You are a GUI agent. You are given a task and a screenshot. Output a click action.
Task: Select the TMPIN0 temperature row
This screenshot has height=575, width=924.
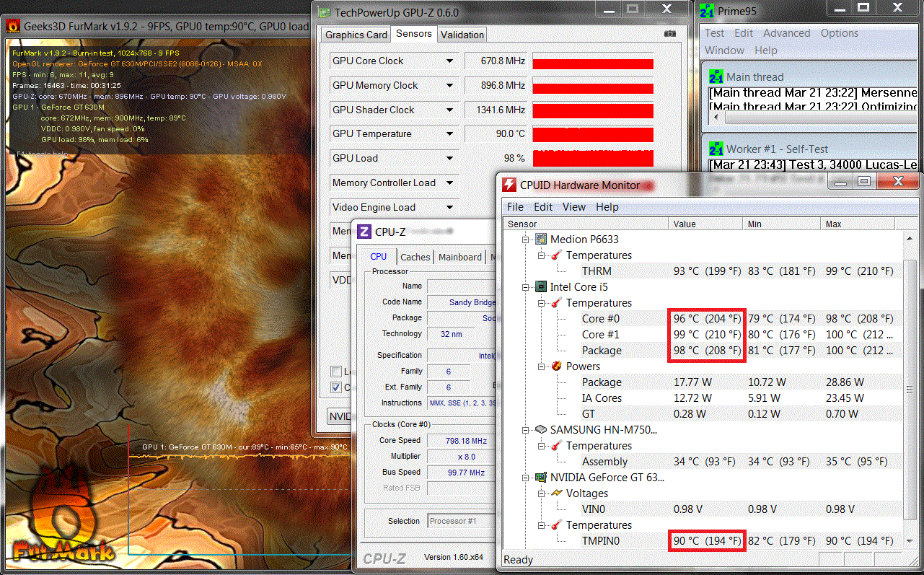point(703,541)
